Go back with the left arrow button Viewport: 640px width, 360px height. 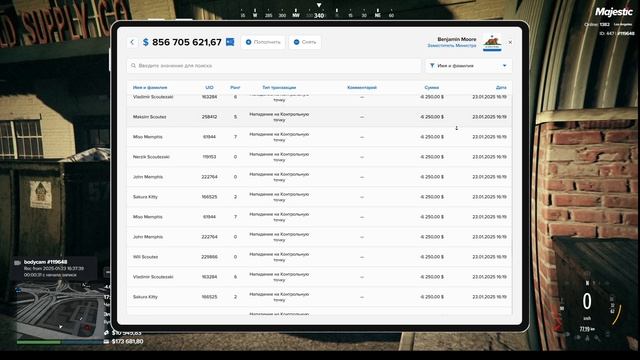pos(132,42)
